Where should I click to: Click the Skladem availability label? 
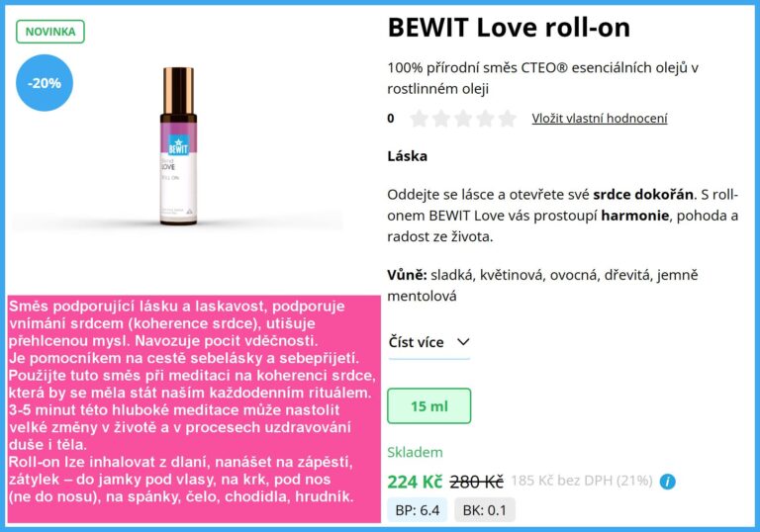(415, 452)
